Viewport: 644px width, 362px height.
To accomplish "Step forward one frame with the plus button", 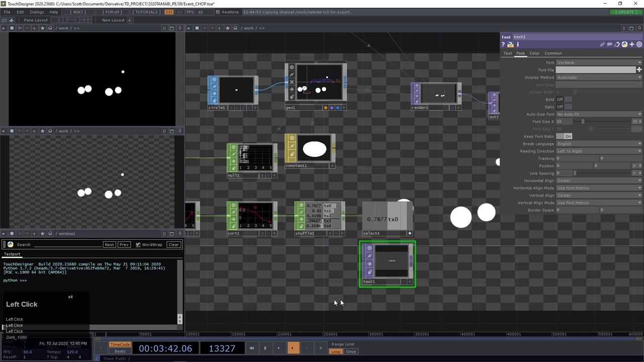I will pos(320,348).
